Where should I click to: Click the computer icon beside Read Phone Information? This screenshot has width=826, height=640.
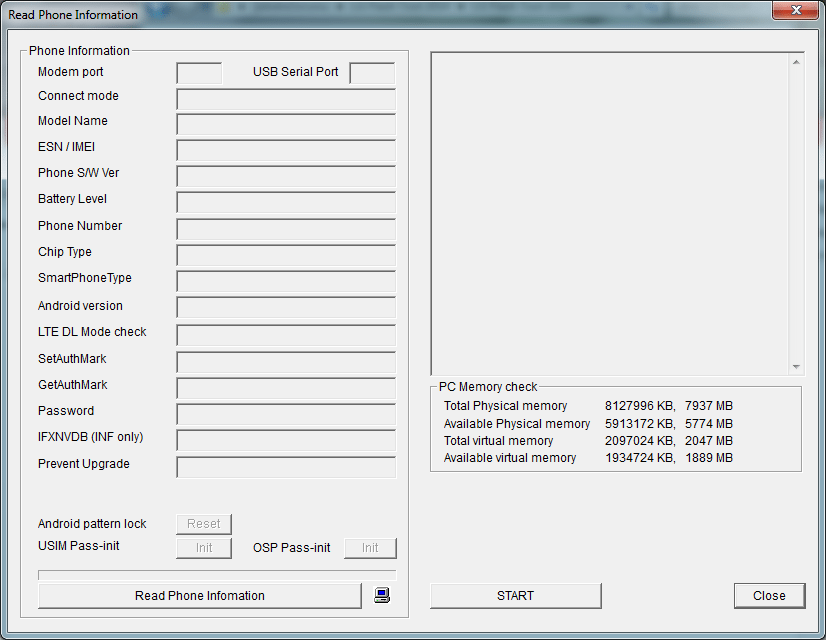point(382,595)
